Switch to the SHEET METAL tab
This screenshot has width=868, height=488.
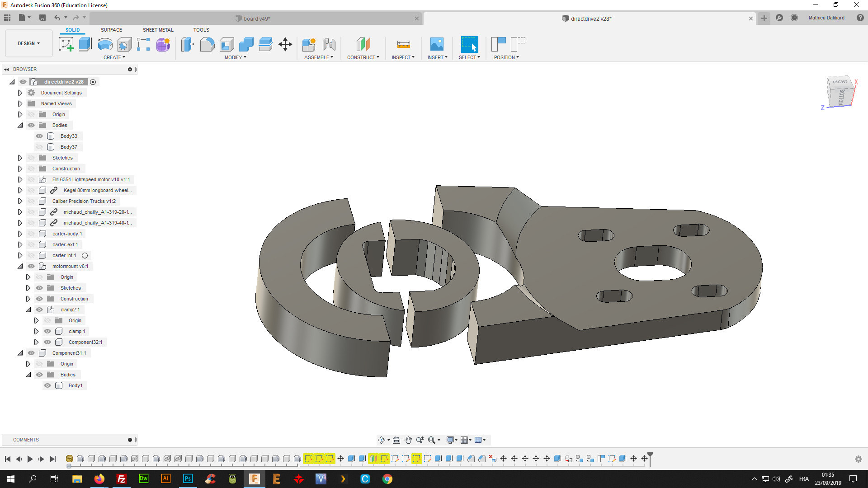coord(158,29)
